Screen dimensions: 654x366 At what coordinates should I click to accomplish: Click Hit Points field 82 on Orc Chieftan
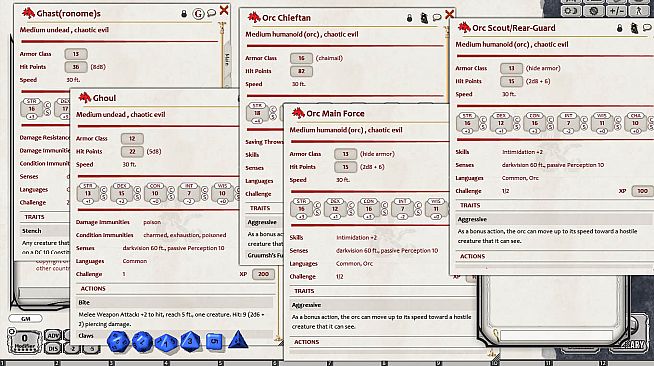(x=301, y=71)
